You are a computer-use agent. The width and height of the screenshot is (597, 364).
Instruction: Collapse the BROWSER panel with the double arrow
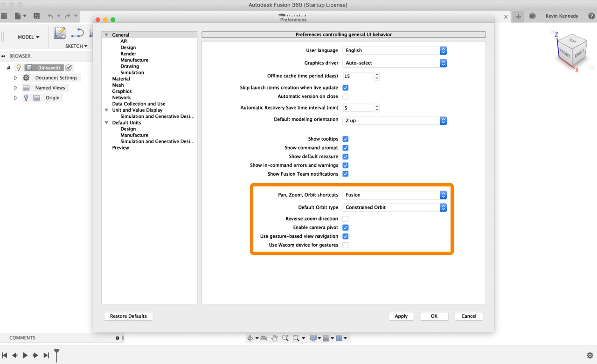click(x=3, y=56)
